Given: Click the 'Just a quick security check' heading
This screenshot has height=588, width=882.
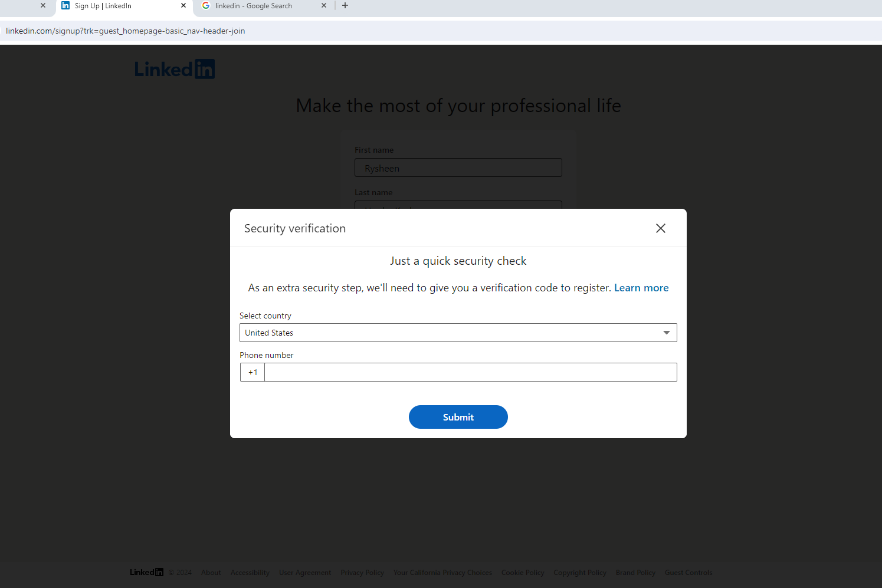Looking at the screenshot, I should click(x=458, y=261).
